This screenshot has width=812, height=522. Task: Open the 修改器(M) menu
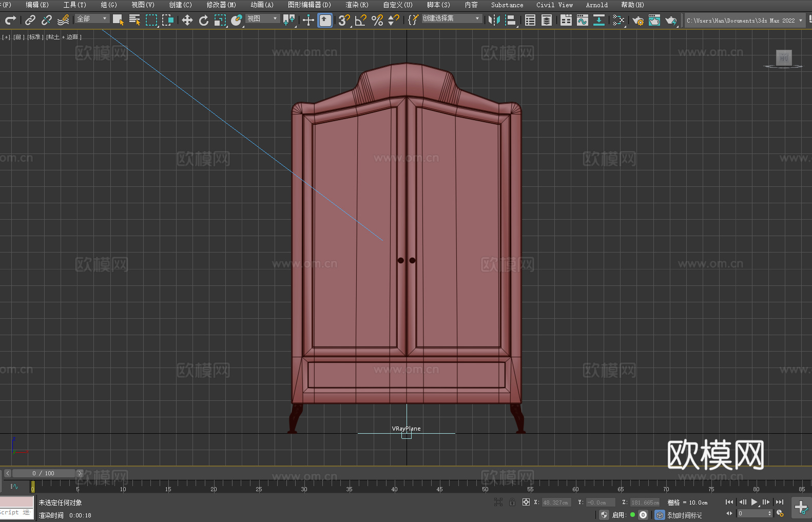[221, 5]
